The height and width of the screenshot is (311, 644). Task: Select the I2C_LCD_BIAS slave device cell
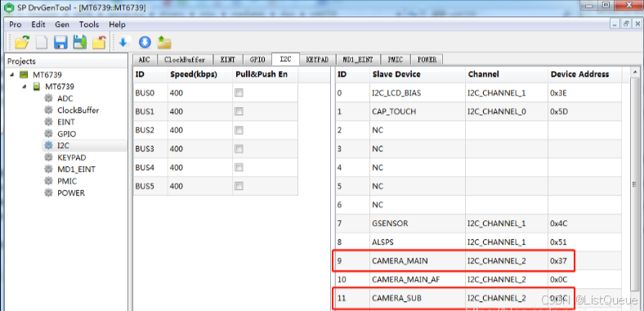pyautogui.click(x=418, y=93)
